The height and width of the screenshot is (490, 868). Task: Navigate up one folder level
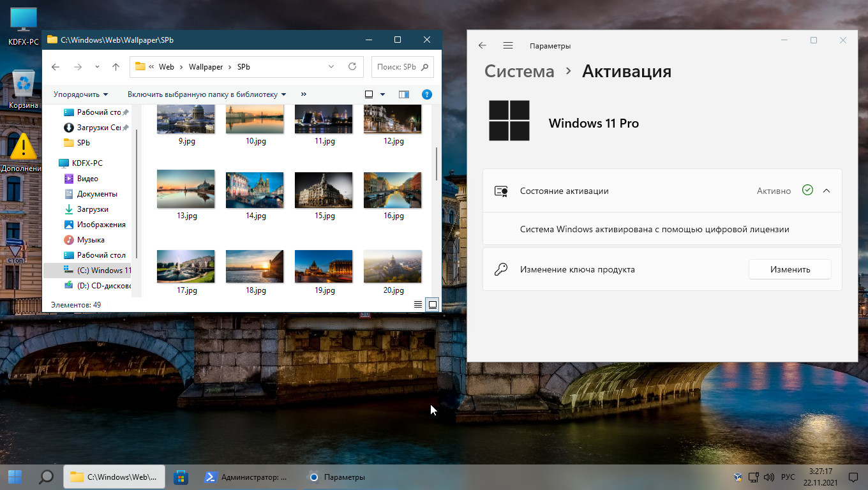tap(116, 67)
